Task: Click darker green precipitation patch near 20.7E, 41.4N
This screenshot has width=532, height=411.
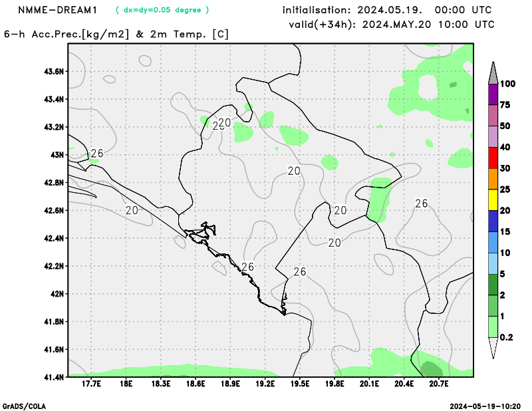Action: pyautogui.click(x=431, y=369)
